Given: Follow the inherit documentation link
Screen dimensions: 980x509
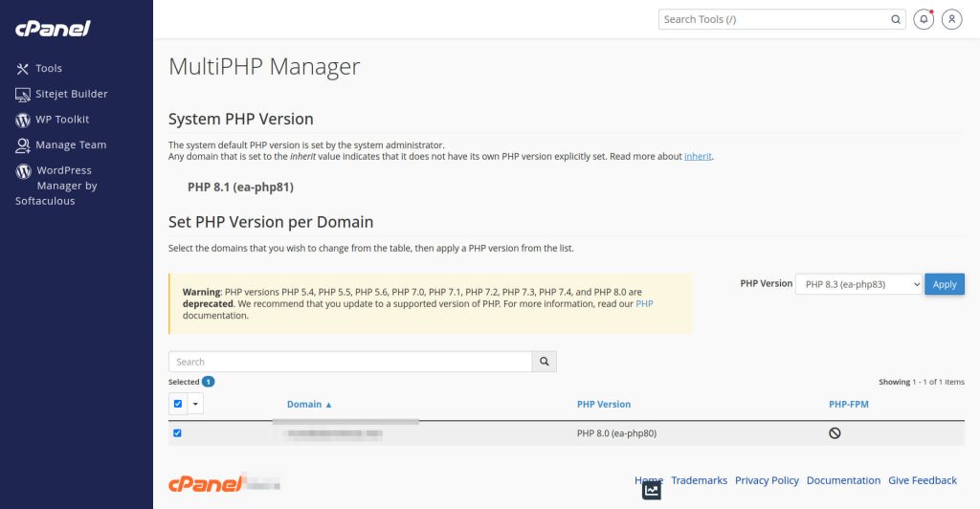Looking at the screenshot, I should point(698,156).
